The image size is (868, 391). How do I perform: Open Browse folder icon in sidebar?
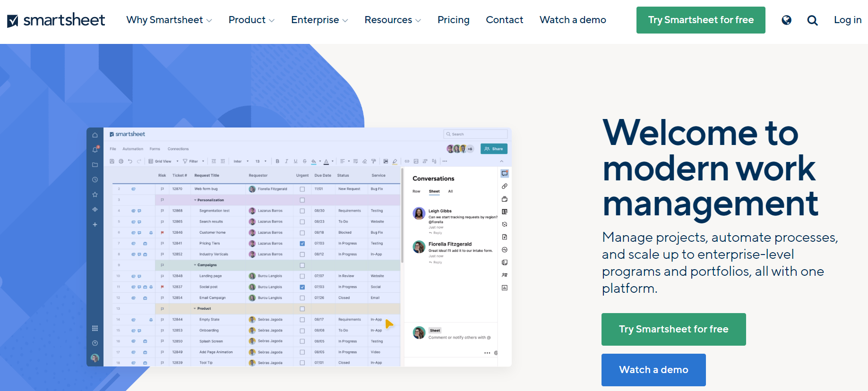point(95,165)
